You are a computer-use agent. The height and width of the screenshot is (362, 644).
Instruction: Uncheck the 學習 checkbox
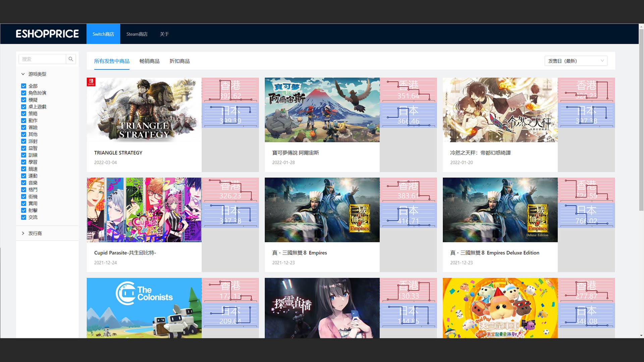(23, 162)
